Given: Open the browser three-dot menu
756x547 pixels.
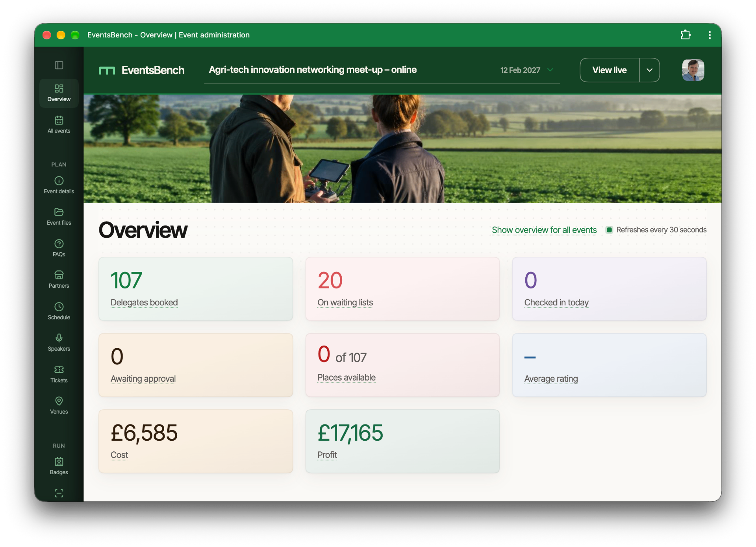Looking at the screenshot, I should click(x=710, y=35).
